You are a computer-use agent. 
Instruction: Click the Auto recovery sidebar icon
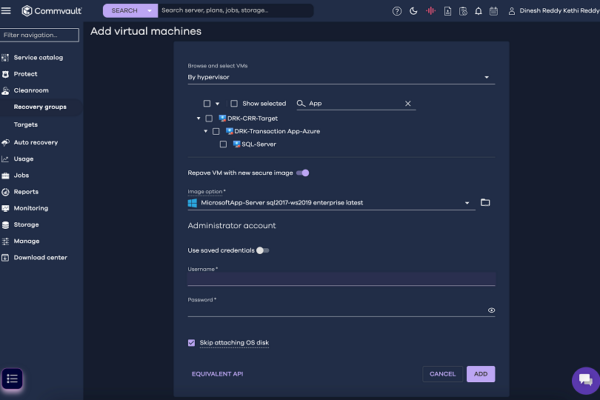pos(5,142)
